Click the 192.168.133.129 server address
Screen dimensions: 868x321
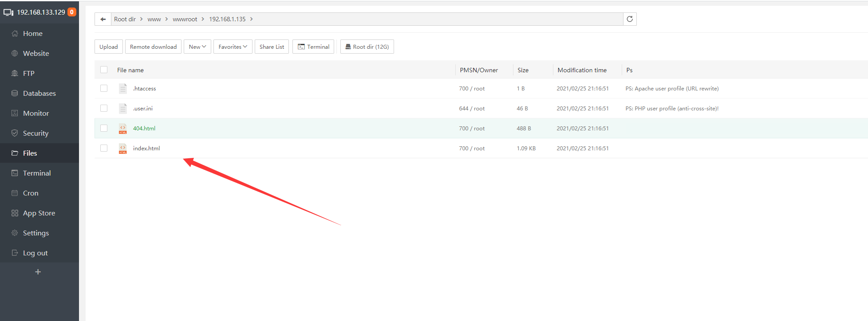click(x=41, y=12)
